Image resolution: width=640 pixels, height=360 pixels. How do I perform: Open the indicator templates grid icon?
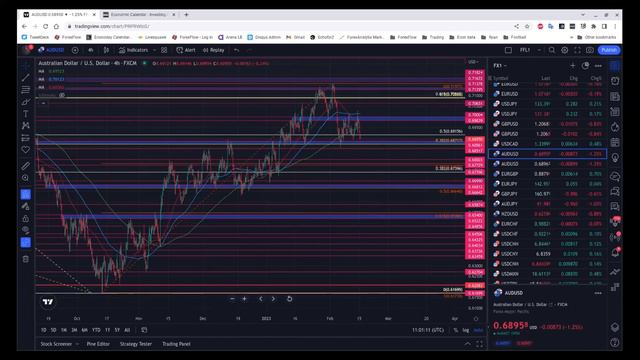[164, 50]
